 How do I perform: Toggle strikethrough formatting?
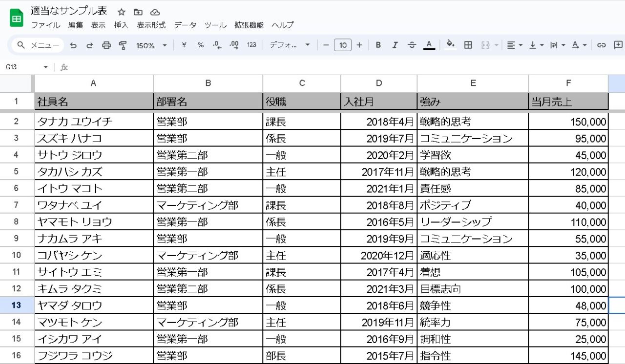(x=412, y=44)
